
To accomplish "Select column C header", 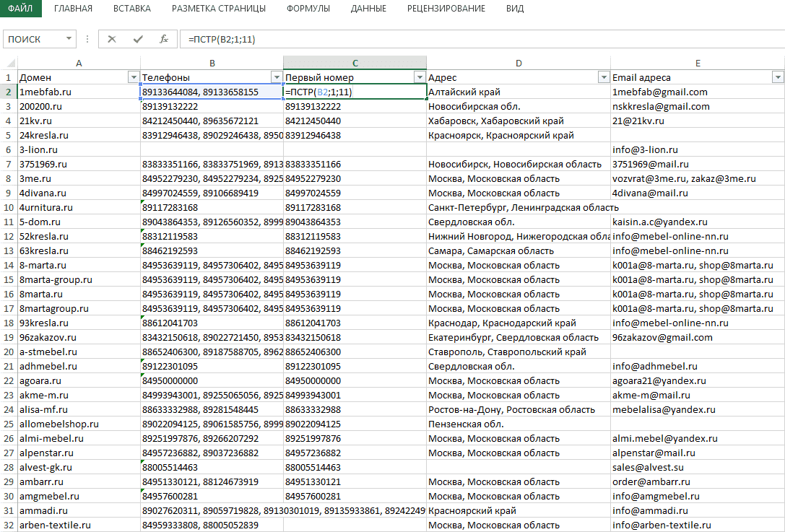I will [x=355, y=63].
